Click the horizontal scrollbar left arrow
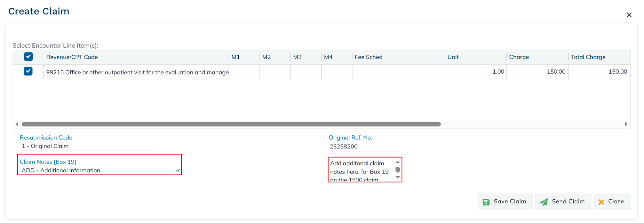 pos(17,124)
